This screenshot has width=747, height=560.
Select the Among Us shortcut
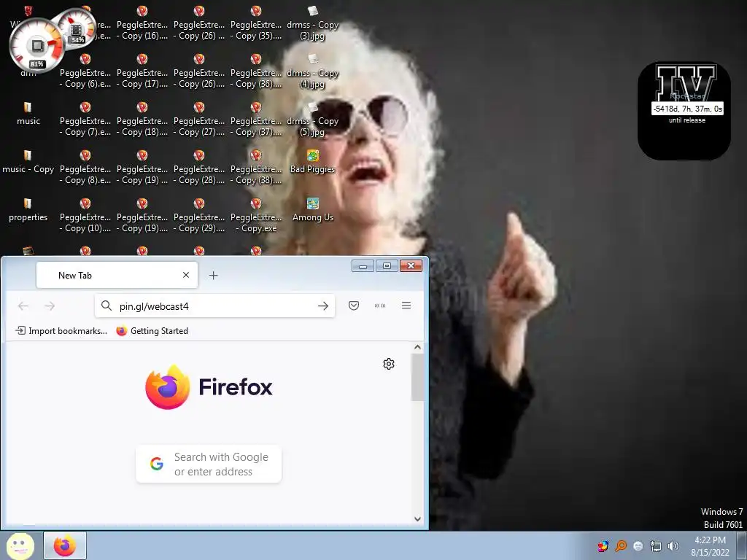[x=312, y=210]
